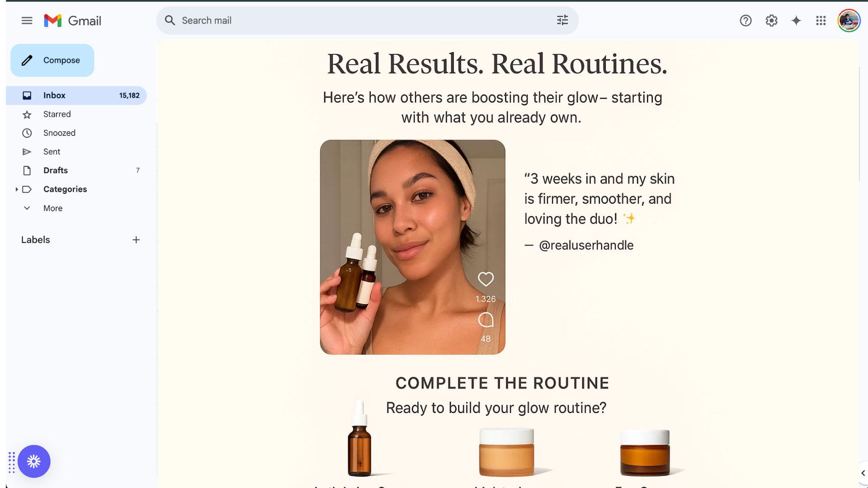Open the Google account avatar
This screenshot has height=488, width=868.
(849, 21)
